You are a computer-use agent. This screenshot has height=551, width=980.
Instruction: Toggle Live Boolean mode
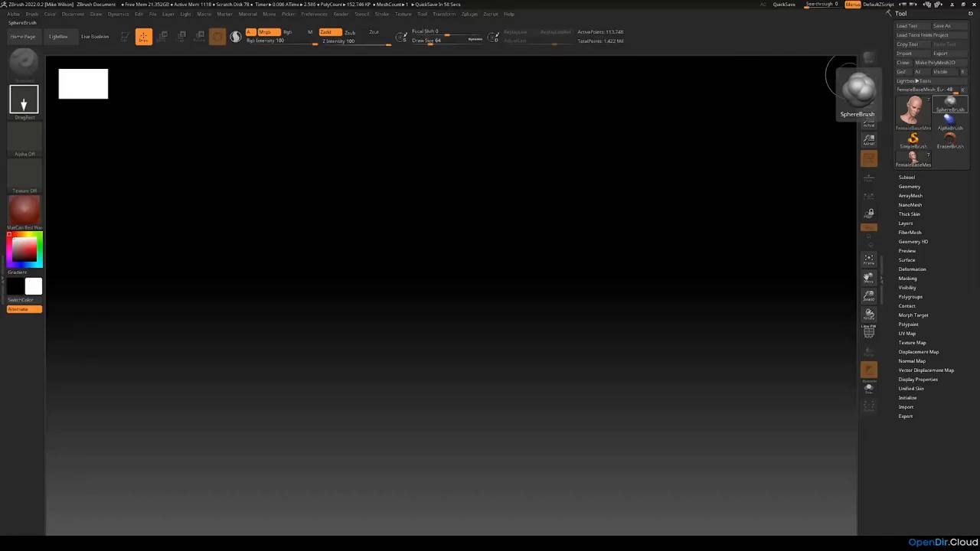click(95, 37)
